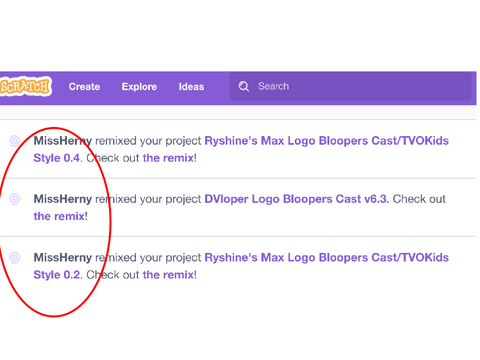Viewport: 480px width, 360px height.
Task: Click the Scratch logo
Action: (x=26, y=87)
